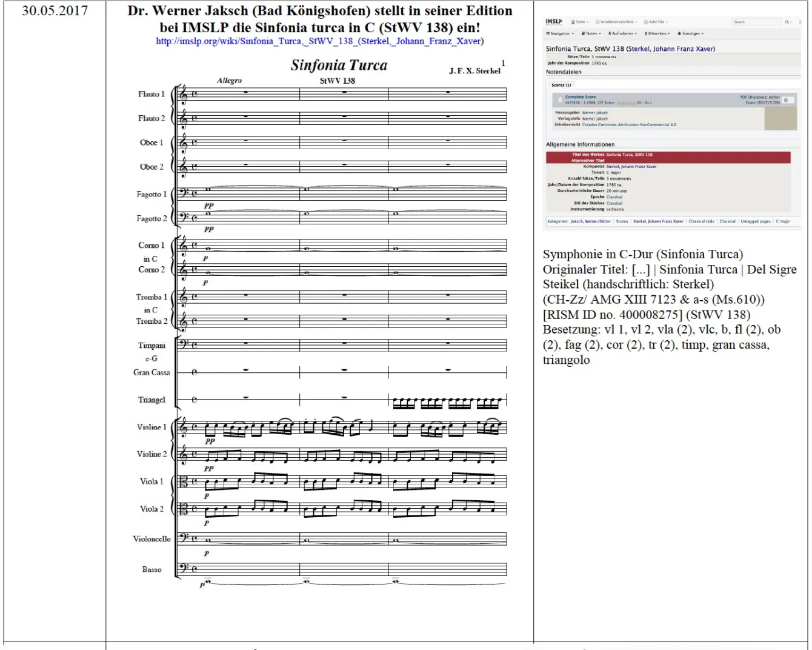Open Komponist Sterkel, Johann Franz Xaver link

click(x=631, y=167)
